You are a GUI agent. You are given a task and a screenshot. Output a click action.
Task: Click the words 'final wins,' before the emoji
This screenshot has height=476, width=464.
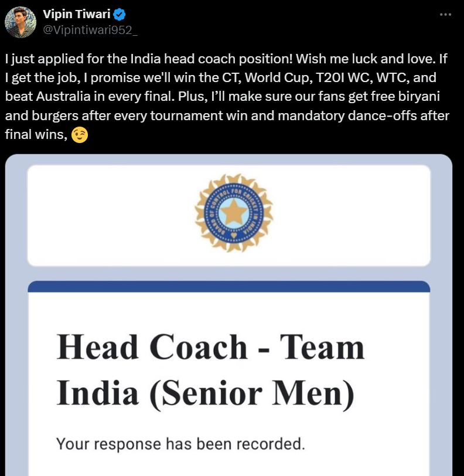36,134
